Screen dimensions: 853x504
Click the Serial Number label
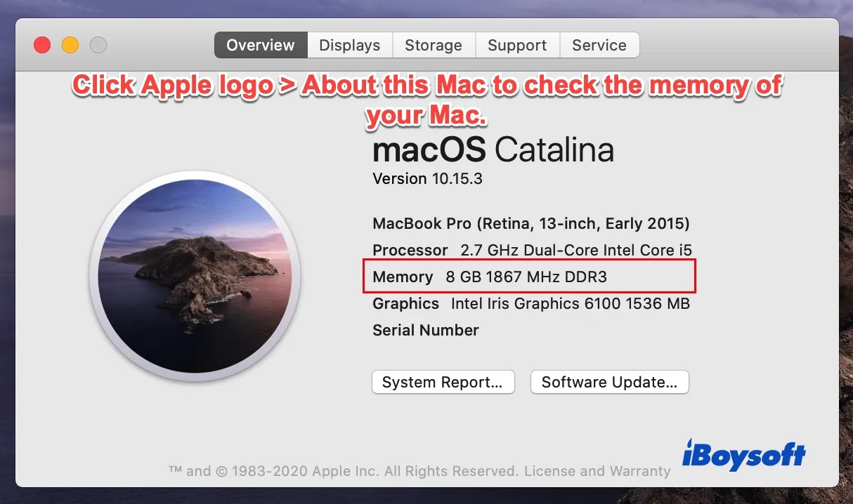pos(425,330)
